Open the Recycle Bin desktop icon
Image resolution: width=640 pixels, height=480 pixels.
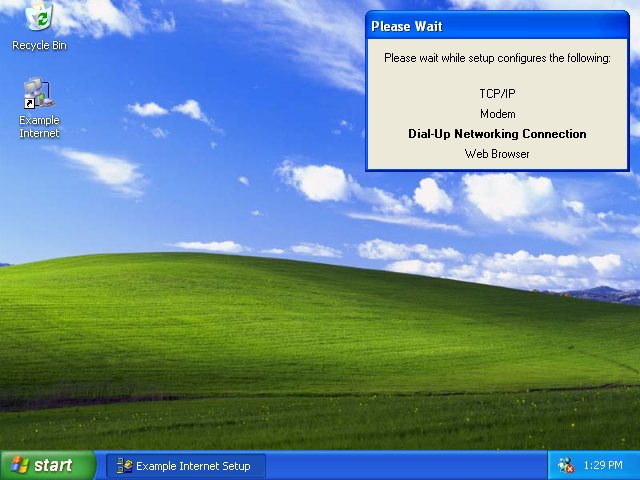click(x=39, y=16)
